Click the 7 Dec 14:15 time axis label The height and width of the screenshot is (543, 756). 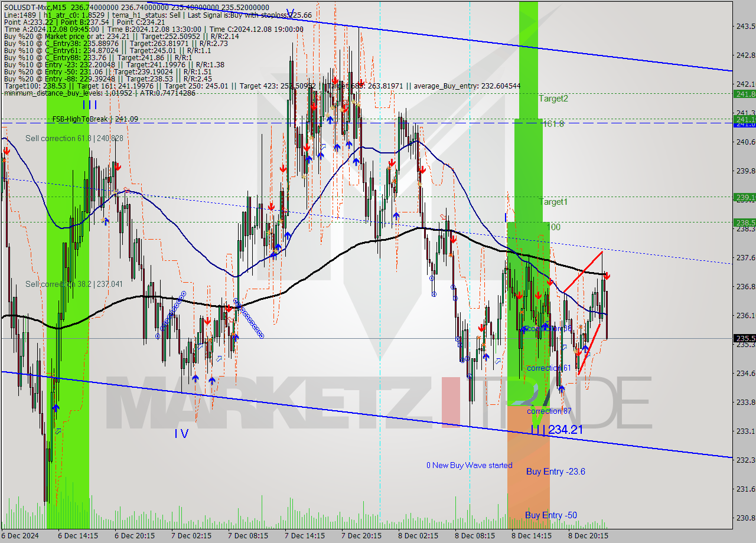304,535
